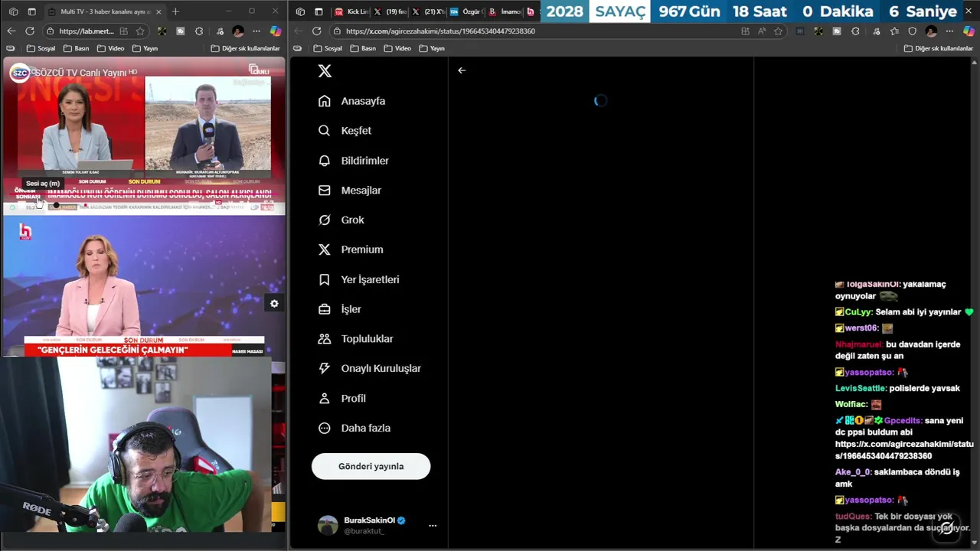Open Video bookmarks folder in left browser
Screen dimensions: 980x551
click(x=110, y=48)
